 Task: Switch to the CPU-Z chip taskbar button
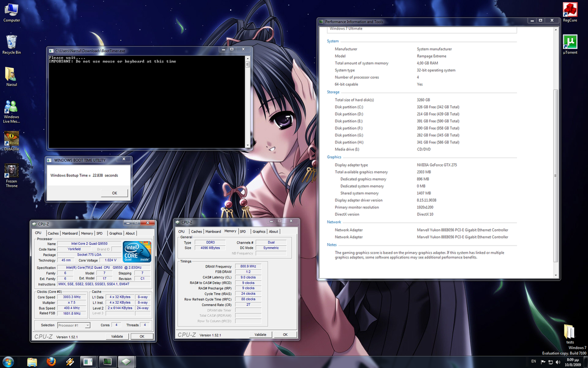coord(126,362)
